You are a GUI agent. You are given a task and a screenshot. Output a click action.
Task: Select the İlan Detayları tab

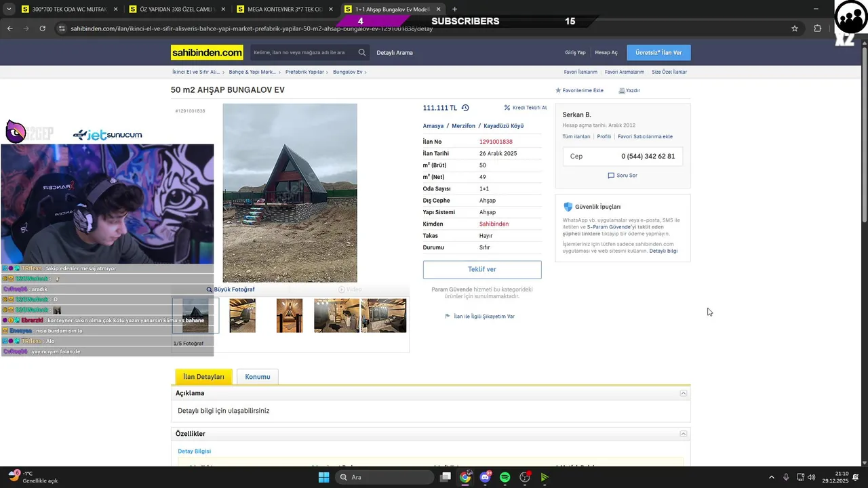click(x=203, y=377)
